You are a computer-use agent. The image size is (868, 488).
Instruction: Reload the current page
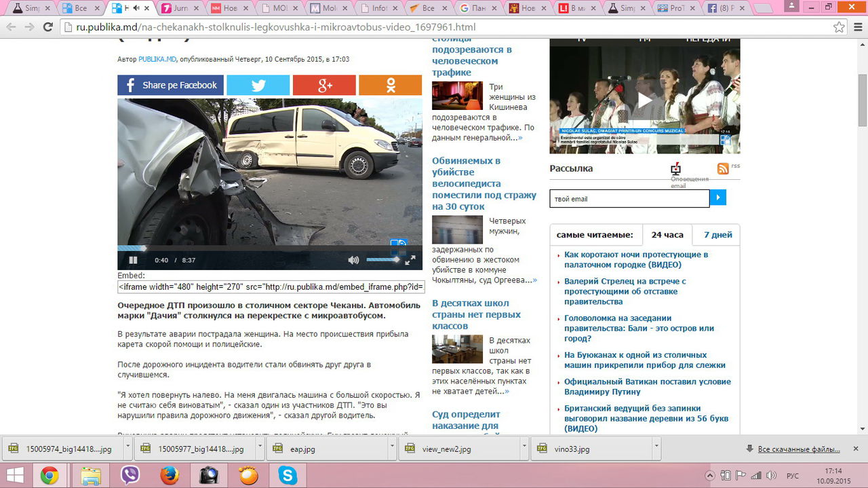point(48,27)
